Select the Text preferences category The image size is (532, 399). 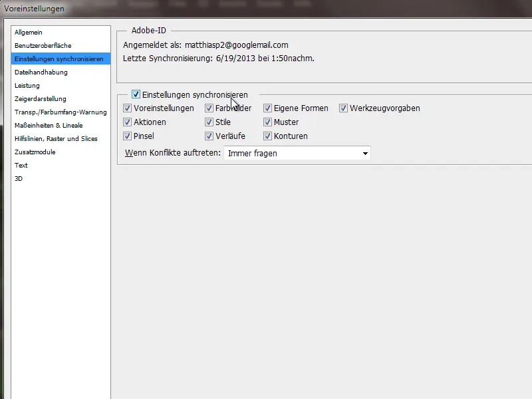coord(61,165)
